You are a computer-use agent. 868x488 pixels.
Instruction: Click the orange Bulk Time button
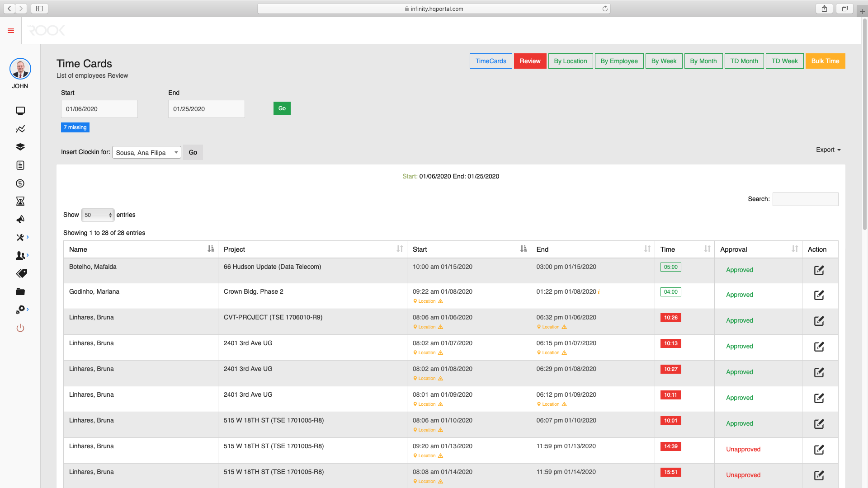[825, 61]
